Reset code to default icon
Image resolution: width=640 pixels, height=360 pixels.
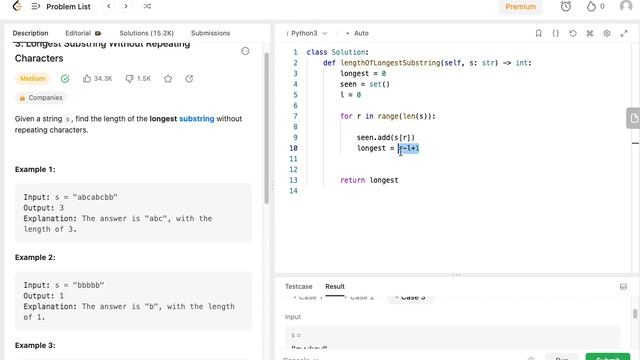click(x=573, y=33)
